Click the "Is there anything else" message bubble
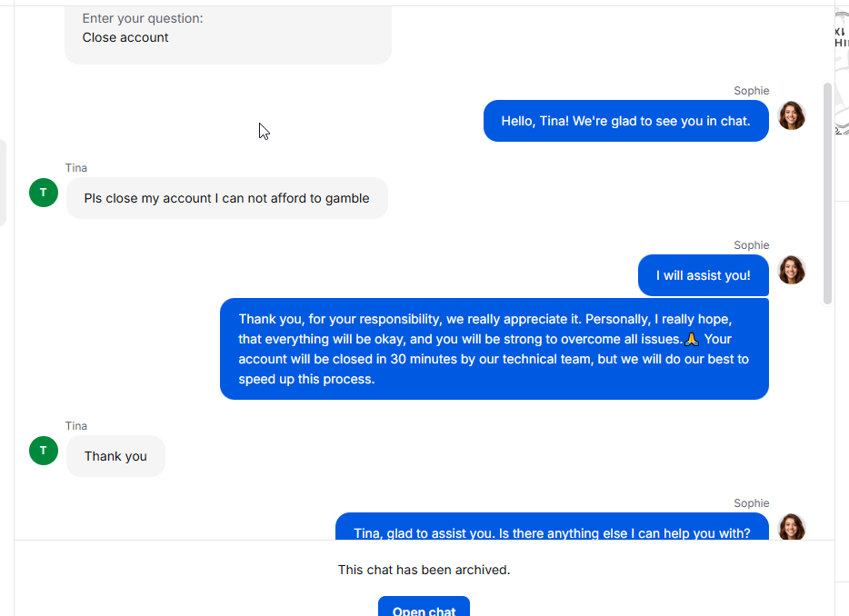The image size is (849, 616). pos(552,530)
